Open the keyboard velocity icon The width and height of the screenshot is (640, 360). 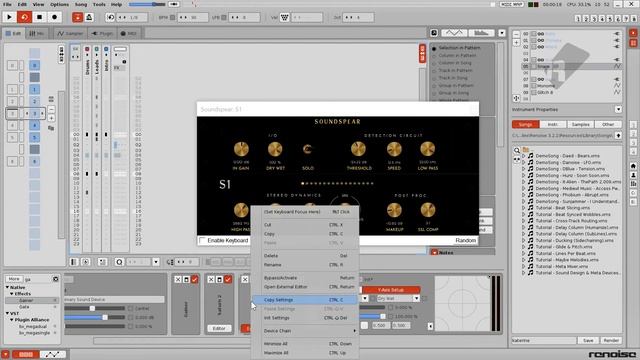pyautogui.click(x=284, y=18)
